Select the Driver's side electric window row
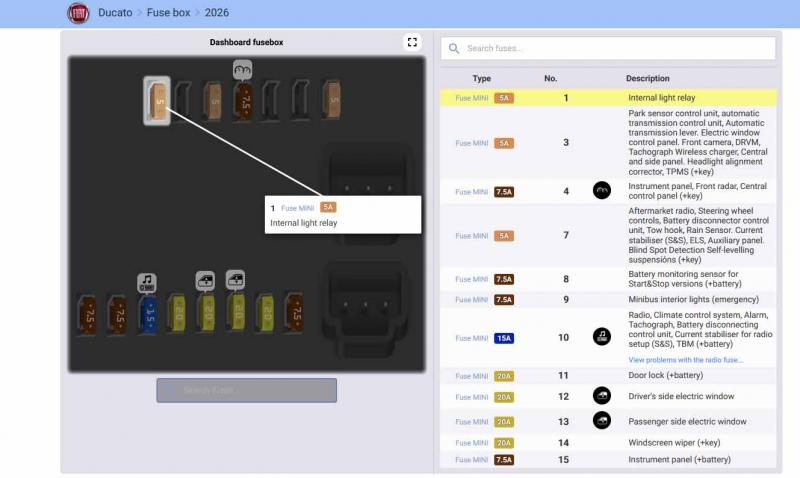The image size is (800, 478). click(x=608, y=396)
